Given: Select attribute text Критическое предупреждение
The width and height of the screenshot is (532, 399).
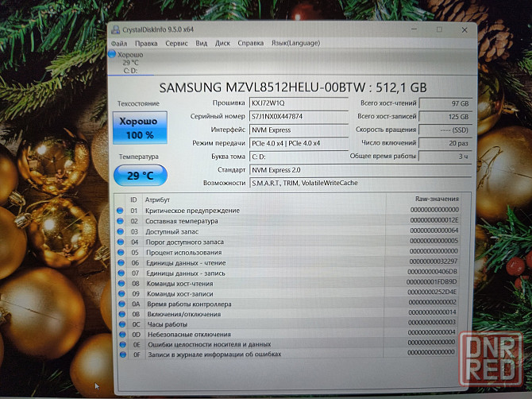Looking at the screenshot, I should 192,211.
